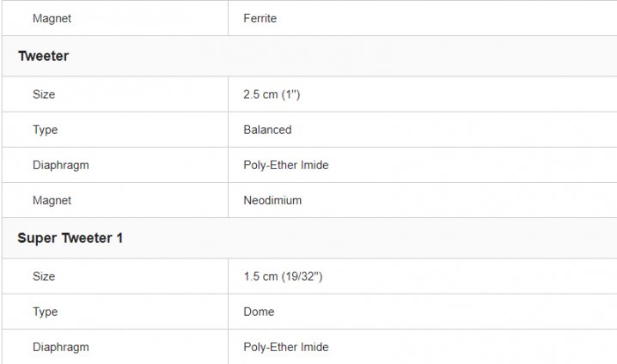
Task: Select the 1.5 cm (19/32") size value
Action: tap(283, 276)
